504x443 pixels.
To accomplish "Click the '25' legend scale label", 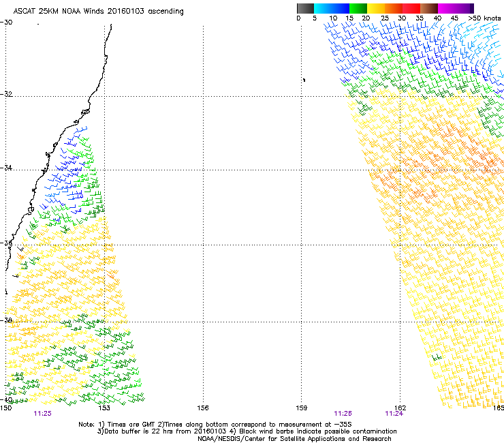I will click(x=385, y=18).
